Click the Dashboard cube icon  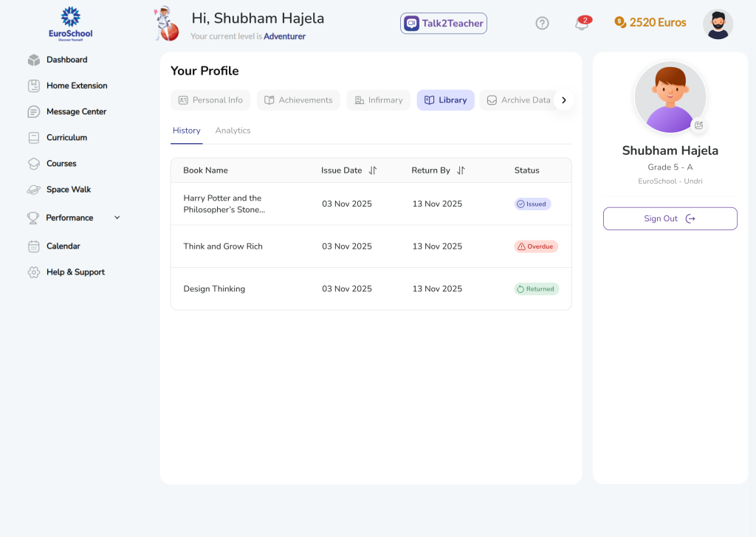pyautogui.click(x=33, y=60)
